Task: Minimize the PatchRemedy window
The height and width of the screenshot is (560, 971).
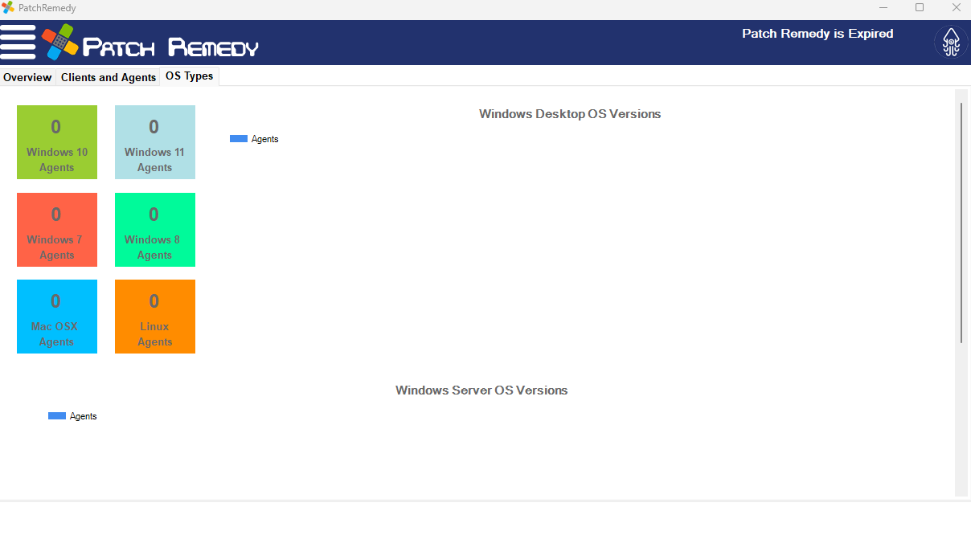Action: pos(883,7)
